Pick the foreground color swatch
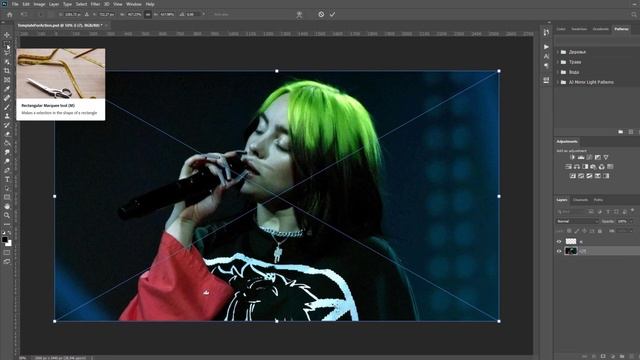The image size is (640, 360). [5, 240]
